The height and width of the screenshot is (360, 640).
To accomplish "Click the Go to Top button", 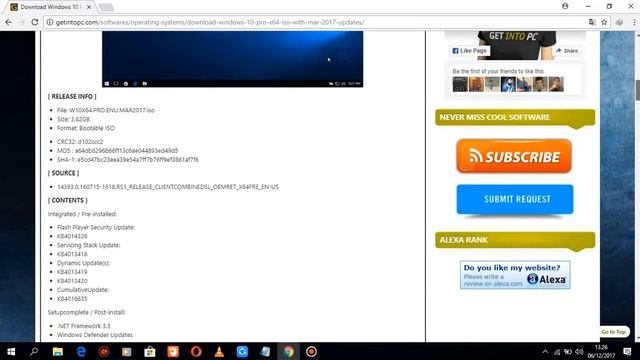I will point(613,332).
